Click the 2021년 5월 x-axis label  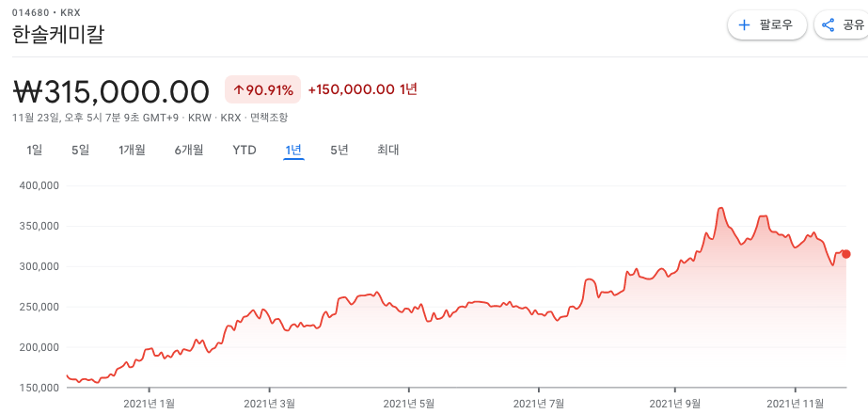[408, 403]
